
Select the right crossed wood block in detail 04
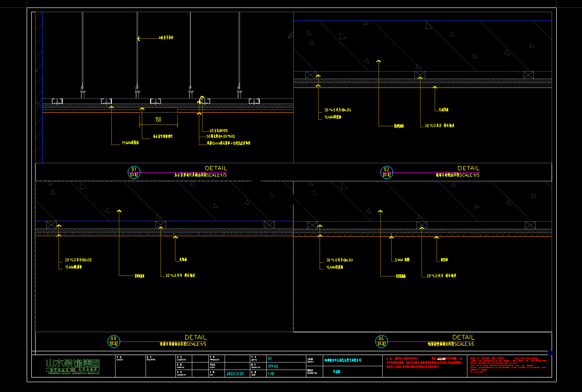point(530,225)
